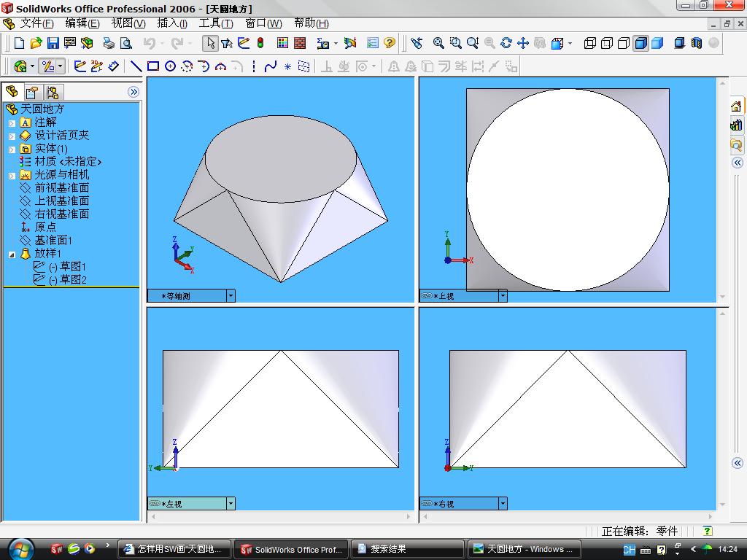747x560 pixels.
Task: Click the Pan view tool
Action: [x=522, y=43]
